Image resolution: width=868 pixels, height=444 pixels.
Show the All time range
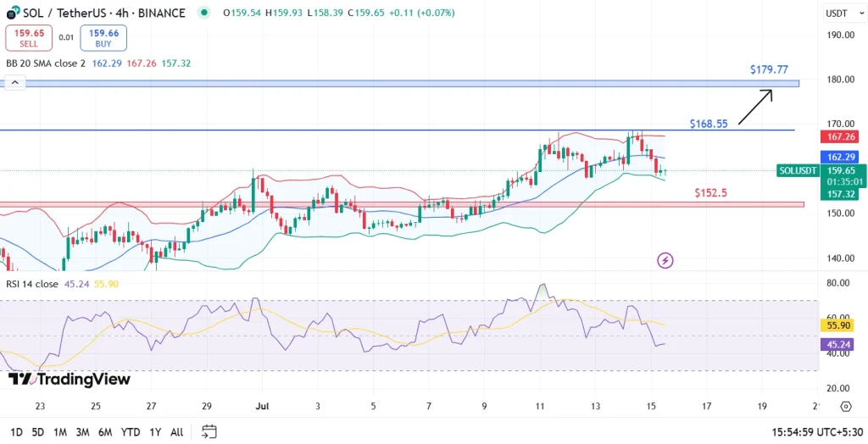(x=176, y=432)
